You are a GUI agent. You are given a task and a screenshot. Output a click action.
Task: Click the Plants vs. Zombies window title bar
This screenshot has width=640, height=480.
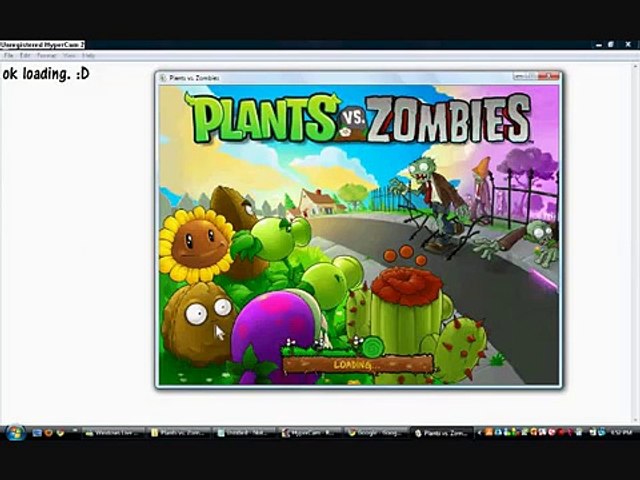(x=358, y=78)
